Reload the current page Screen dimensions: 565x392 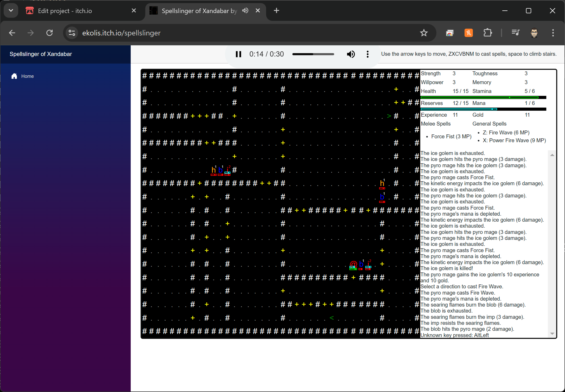click(49, 33)
